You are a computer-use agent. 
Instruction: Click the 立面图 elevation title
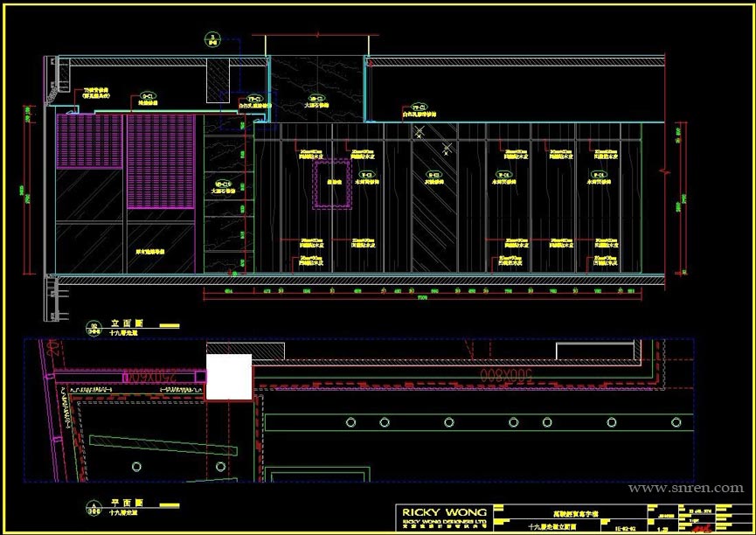128,323
